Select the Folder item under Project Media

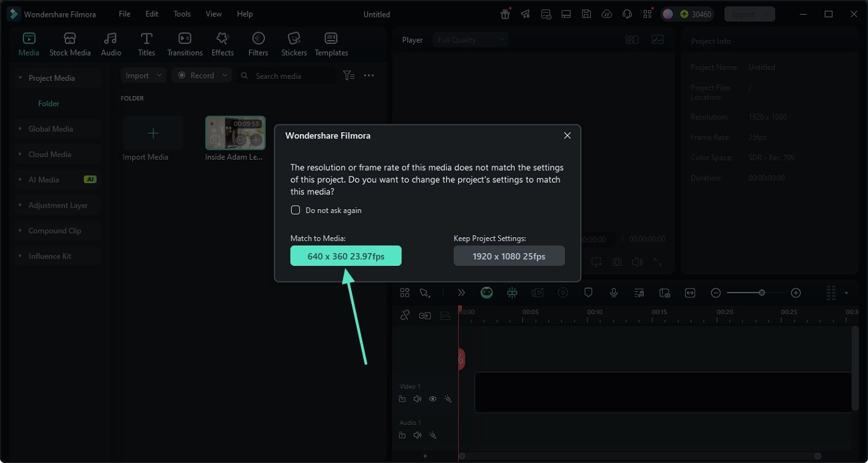tap(48, 104)
